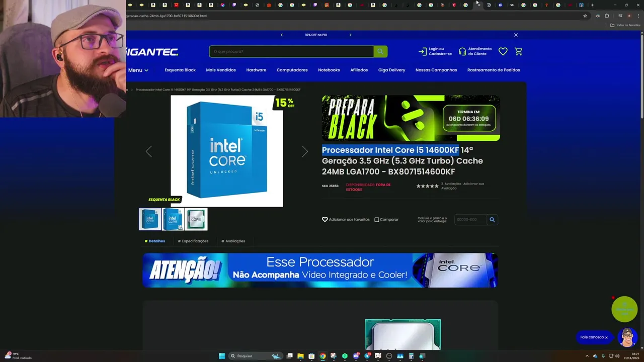The height and width of the screenshot is (362, 644).
Task: Select first product thumbnail
Action: (x=150, y=219)
